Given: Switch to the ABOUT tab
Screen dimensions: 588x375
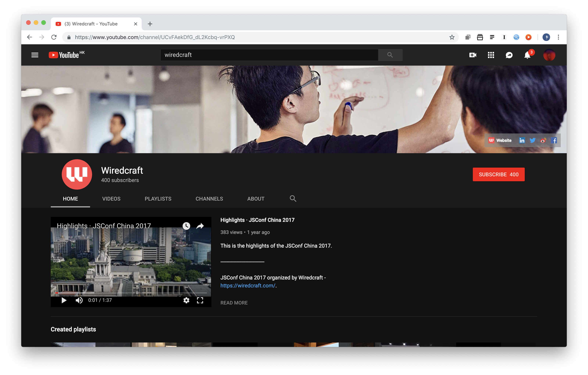Looking at the screenshot, I should coord(256,198).
